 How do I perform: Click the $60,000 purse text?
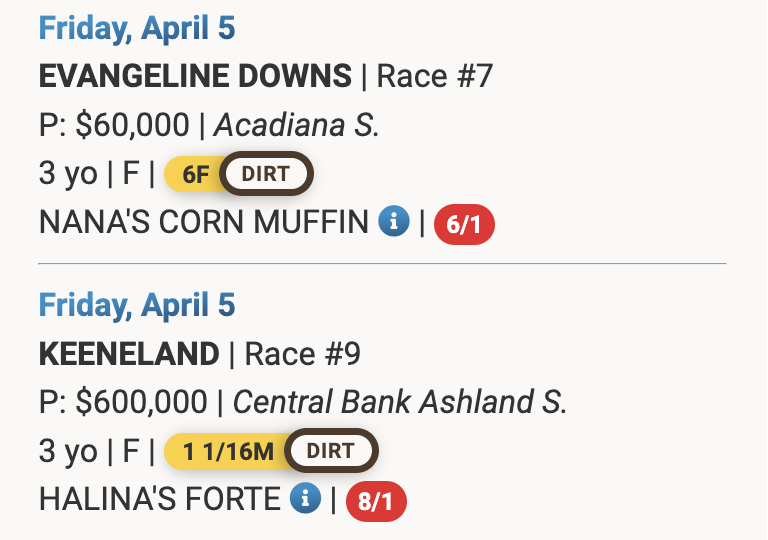(132, 125)
